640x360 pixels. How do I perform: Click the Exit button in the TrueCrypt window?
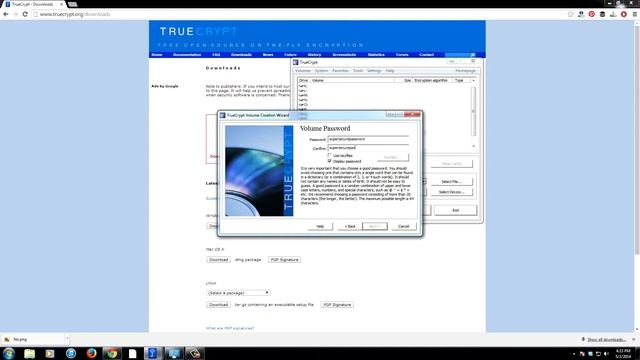[x=456, y=210]
